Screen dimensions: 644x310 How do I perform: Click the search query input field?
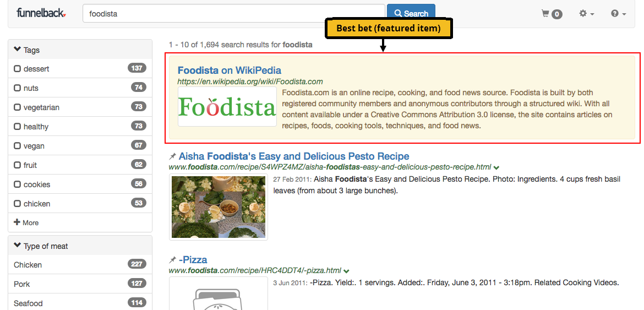point(233,14)
